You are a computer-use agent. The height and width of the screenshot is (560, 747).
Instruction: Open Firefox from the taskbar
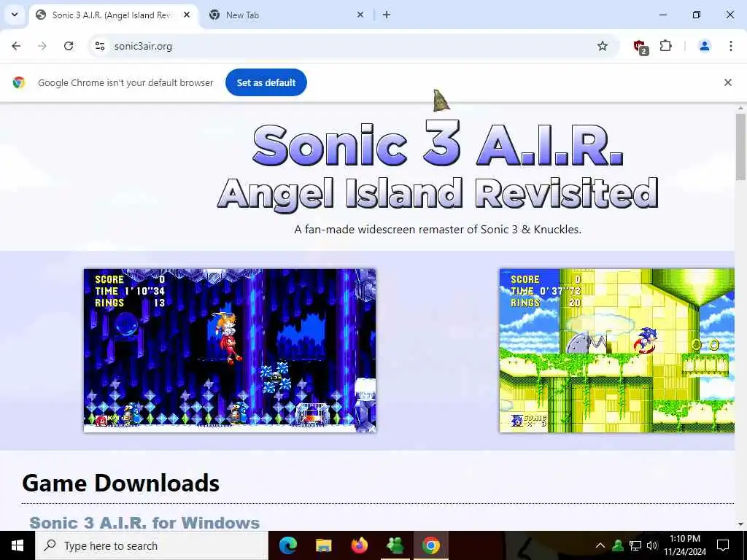pyautogui.click(x=359, y=545)
